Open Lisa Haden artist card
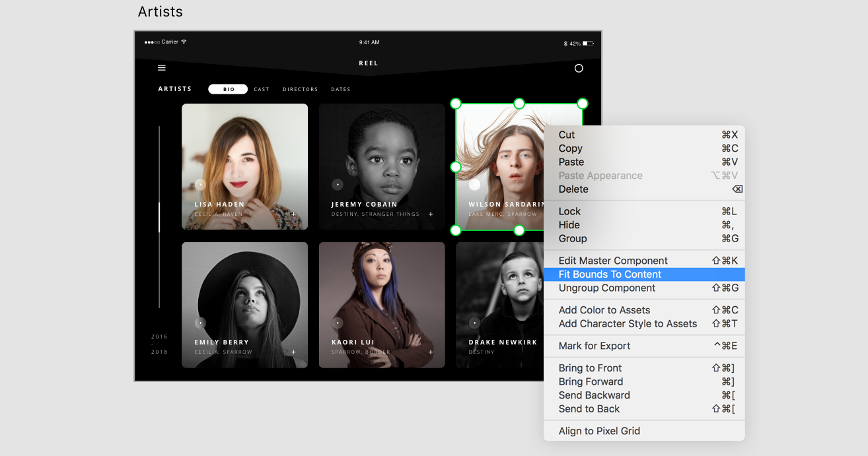 click(x=244, y=166)
